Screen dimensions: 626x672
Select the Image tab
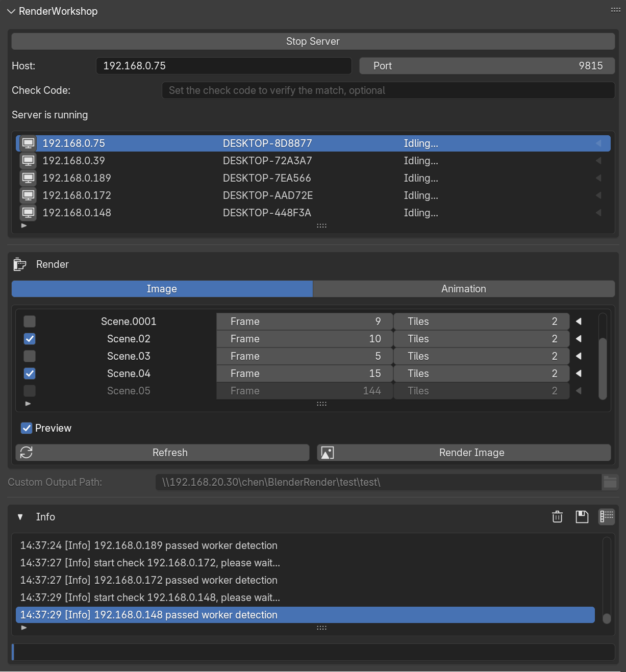[x=162, y=289]
